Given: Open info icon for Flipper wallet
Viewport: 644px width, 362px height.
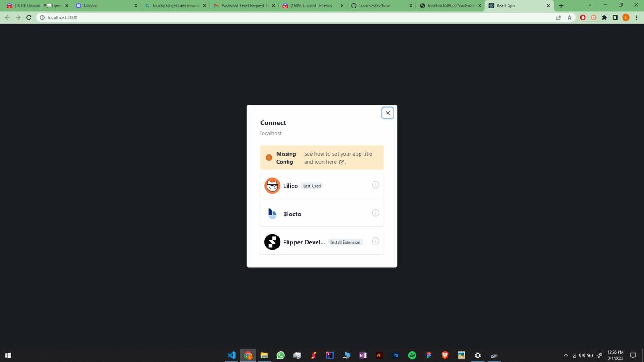Looking at the screenshot, I should (x=375, y=241).
